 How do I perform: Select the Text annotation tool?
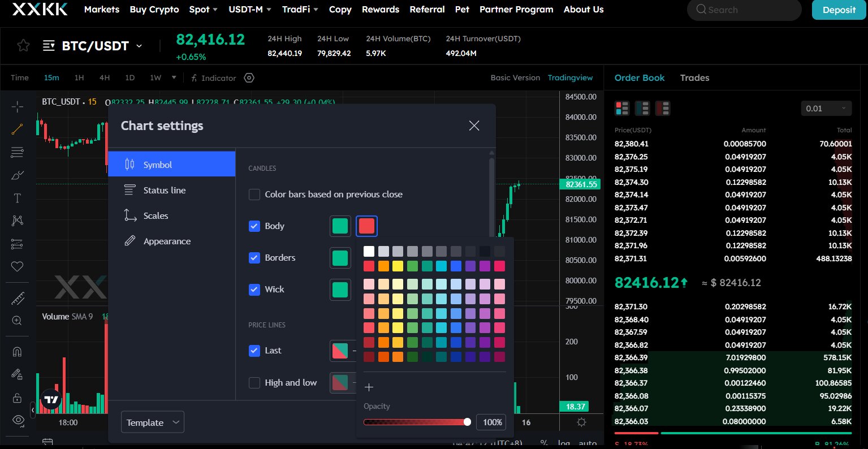tap(18, 198)
